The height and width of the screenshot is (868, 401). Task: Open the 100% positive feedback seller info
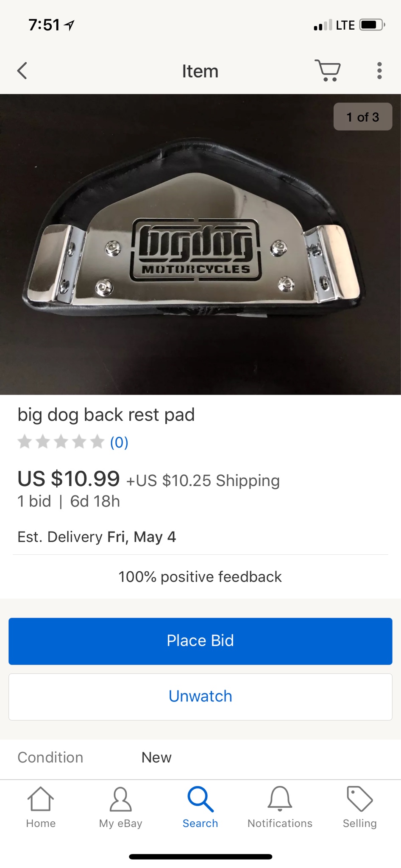point(200,576)
